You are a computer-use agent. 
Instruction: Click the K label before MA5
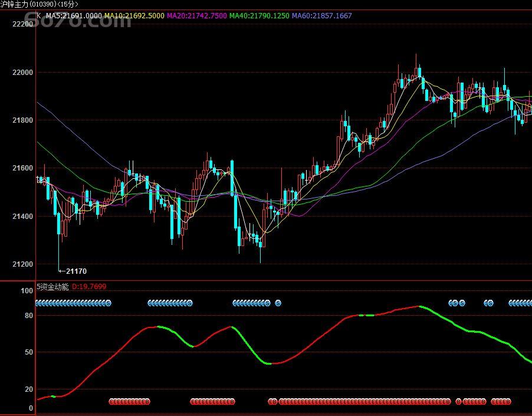(39, 15)
